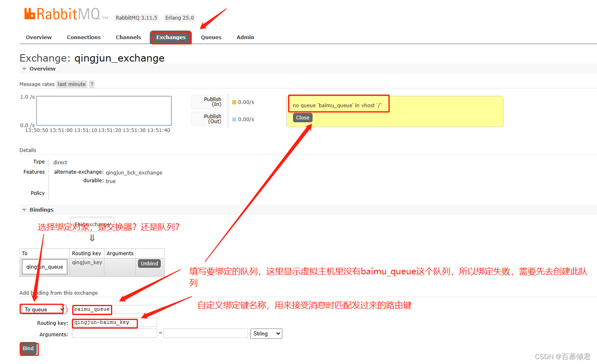Click the Arguments value input field
597x364 pixels.
coord(206,333)
